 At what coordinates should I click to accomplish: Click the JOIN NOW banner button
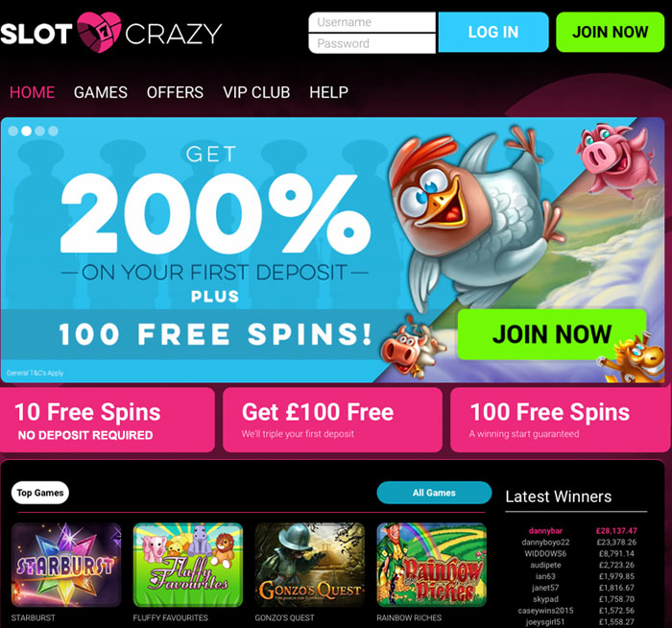tap(552, 334)
